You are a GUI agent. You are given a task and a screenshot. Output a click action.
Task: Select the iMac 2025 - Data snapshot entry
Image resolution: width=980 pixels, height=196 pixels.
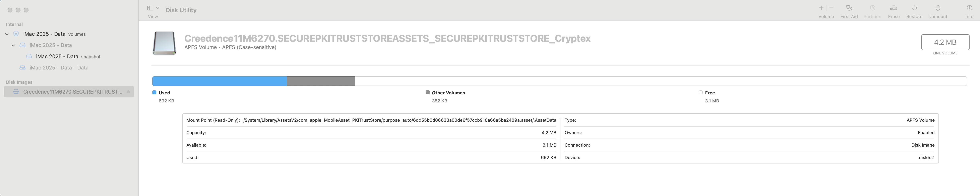68,56
